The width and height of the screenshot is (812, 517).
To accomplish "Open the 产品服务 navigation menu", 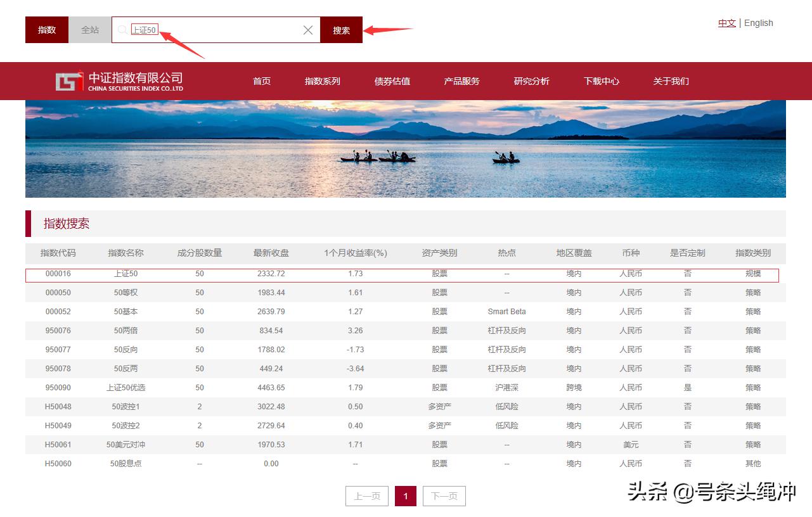I will (x=461, y=81).
